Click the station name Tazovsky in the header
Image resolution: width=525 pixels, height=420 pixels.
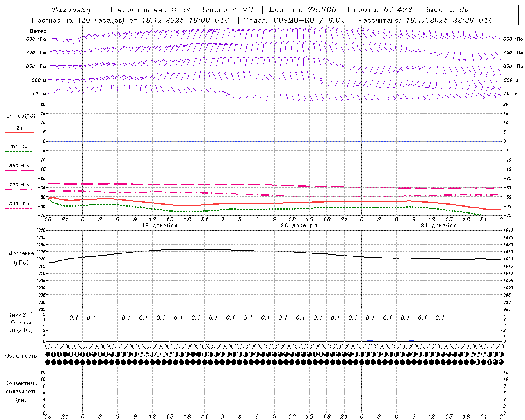tap(71, 10)
